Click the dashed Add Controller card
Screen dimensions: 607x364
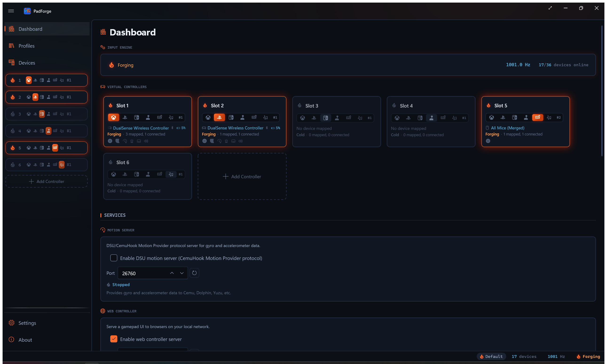(x=242, y=176)
